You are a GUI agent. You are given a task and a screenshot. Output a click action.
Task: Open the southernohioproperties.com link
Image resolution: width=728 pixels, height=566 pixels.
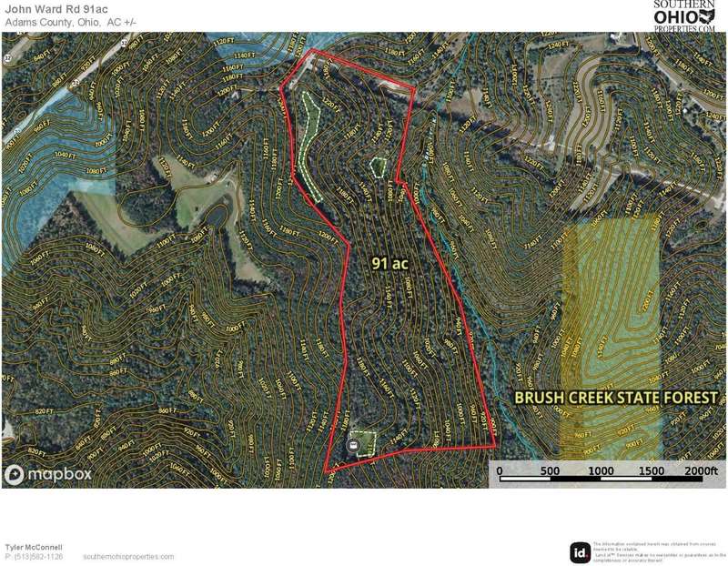coord(127,556)
